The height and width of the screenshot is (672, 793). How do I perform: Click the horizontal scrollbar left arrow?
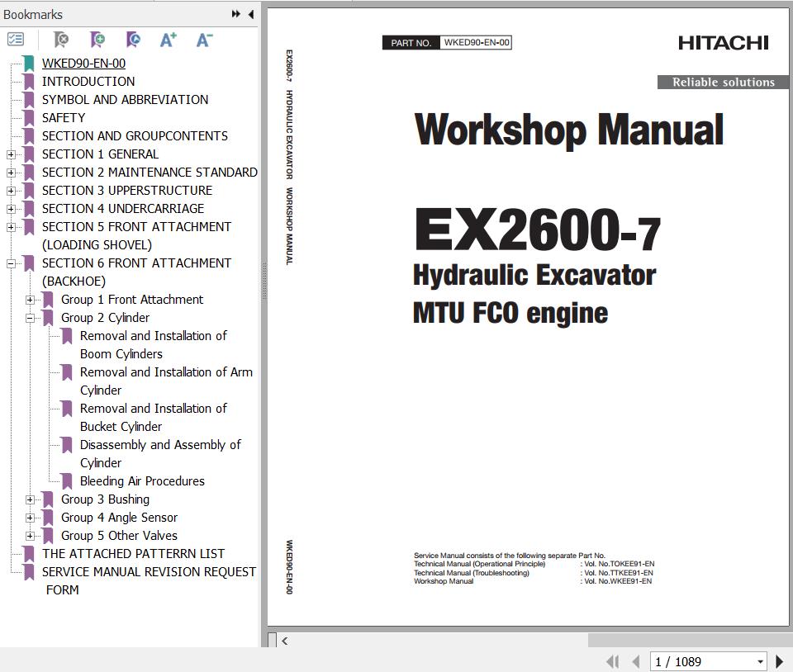click(x=285, y=641)
